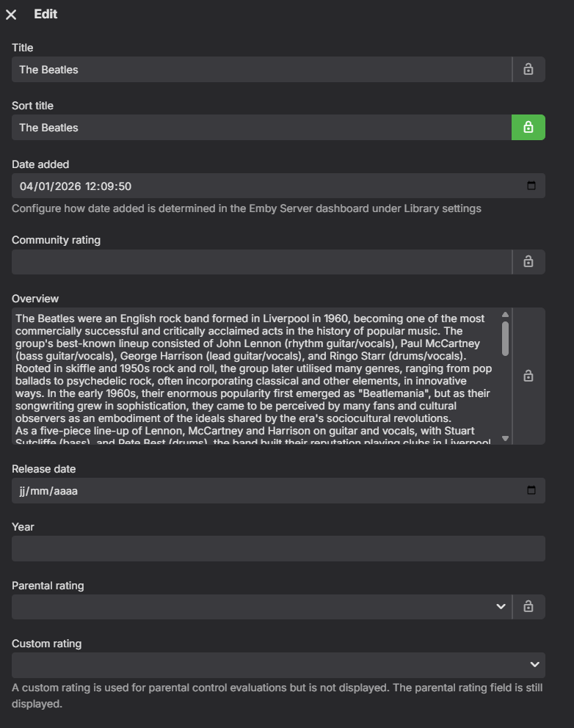
Task: Unlock the green Sort title lock
Action: coord(528,128)
